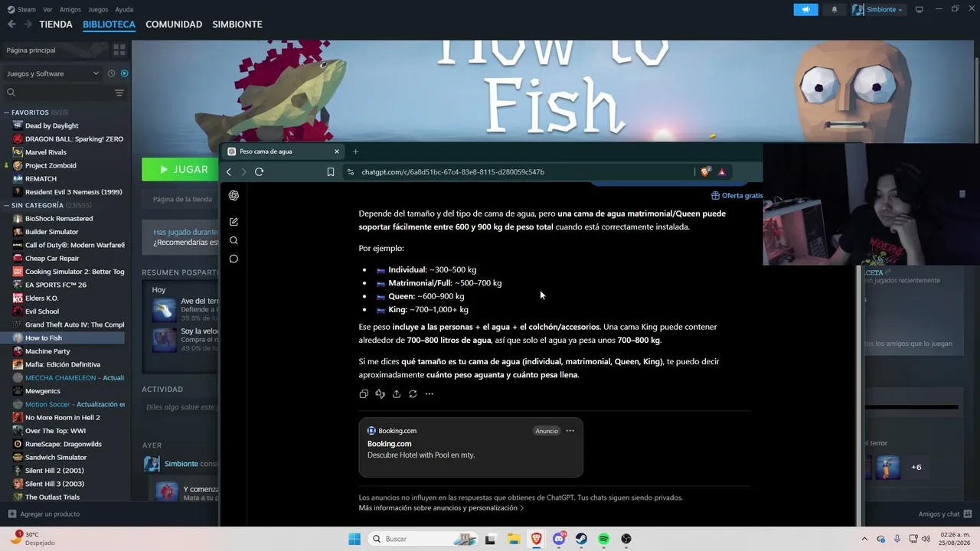980x551 pixels.
Task: Switch to the 'Peso cama de agua' tab
Action: pyautogui.click(x=283, y=152)
